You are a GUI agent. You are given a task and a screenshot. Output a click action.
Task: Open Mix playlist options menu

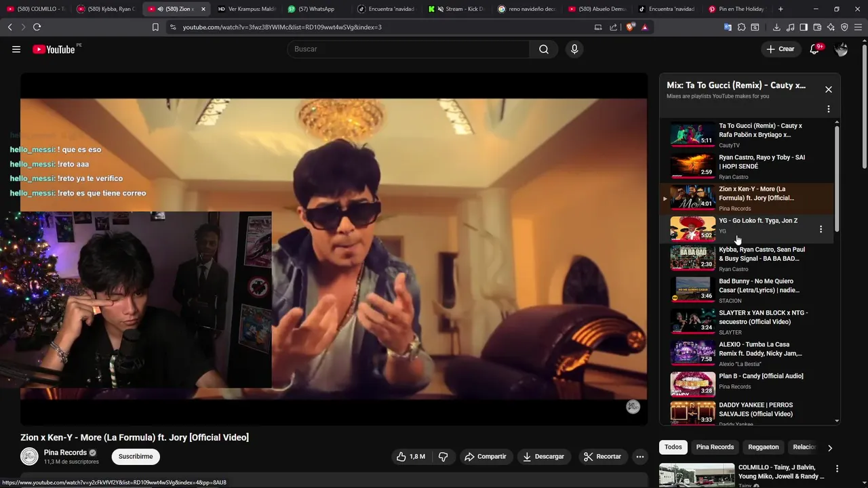click(828, 109)
